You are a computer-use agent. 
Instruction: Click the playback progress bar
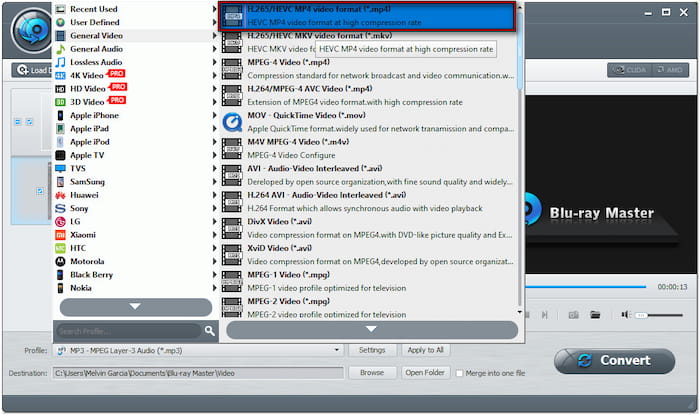tap(586, 286)
